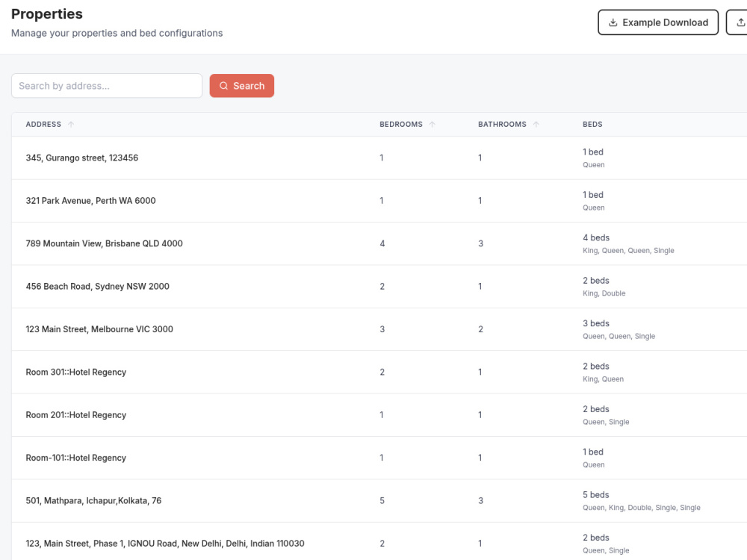Click bathrooms value 3 in Kolkata row
747x560 pixels.
click(x=480, y=500)
